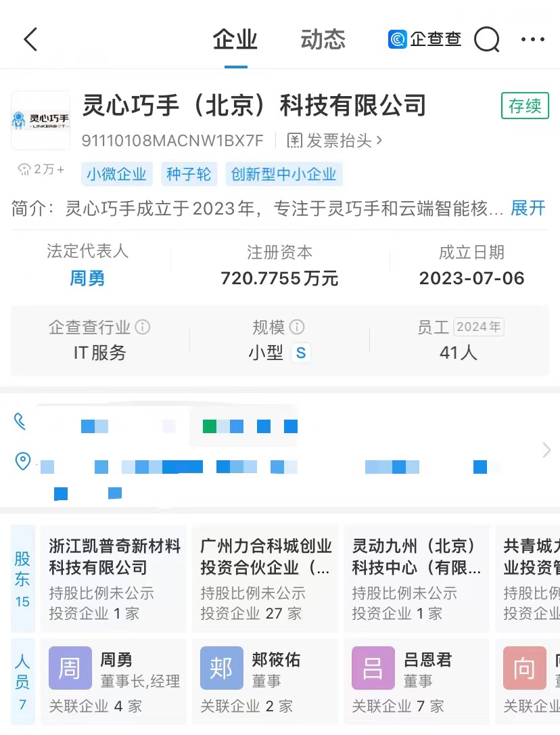Expand the company intro with 展开
The image size is (560, 735).
[528, 208]
